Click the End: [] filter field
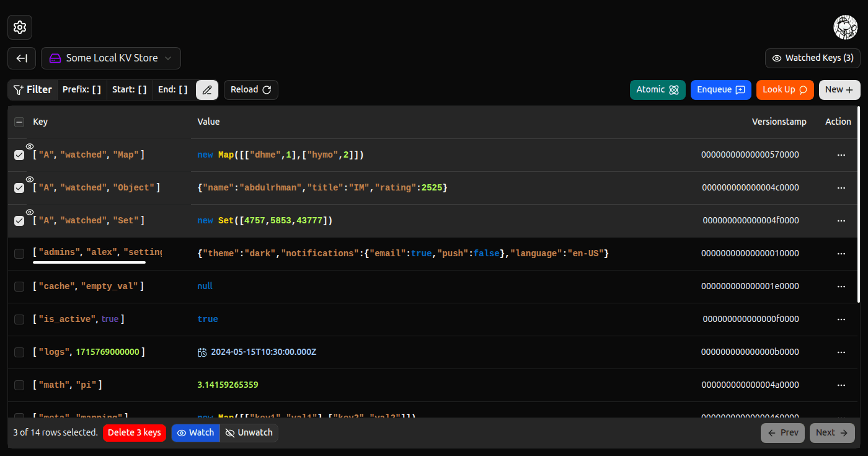 tap(173, 89)
